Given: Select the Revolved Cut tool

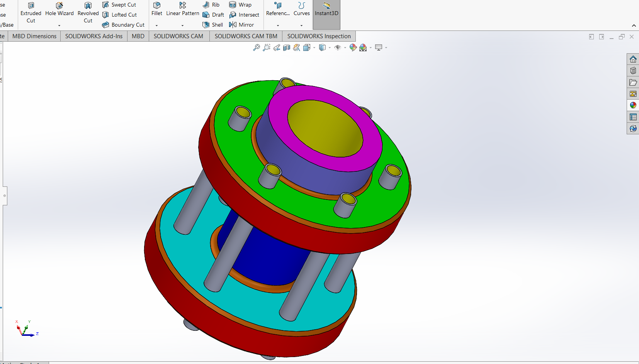Looking at the screenshot, I should tap(88, 13).
